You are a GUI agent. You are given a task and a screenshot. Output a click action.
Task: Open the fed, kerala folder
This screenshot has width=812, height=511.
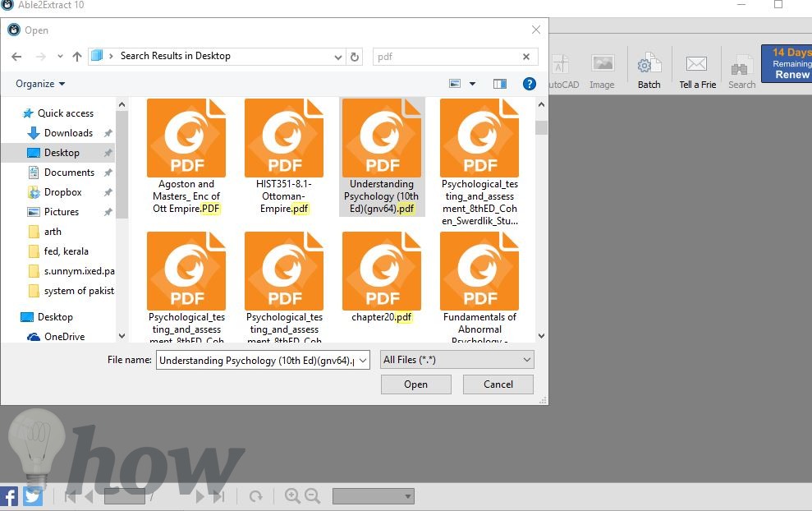coord(58,251)
